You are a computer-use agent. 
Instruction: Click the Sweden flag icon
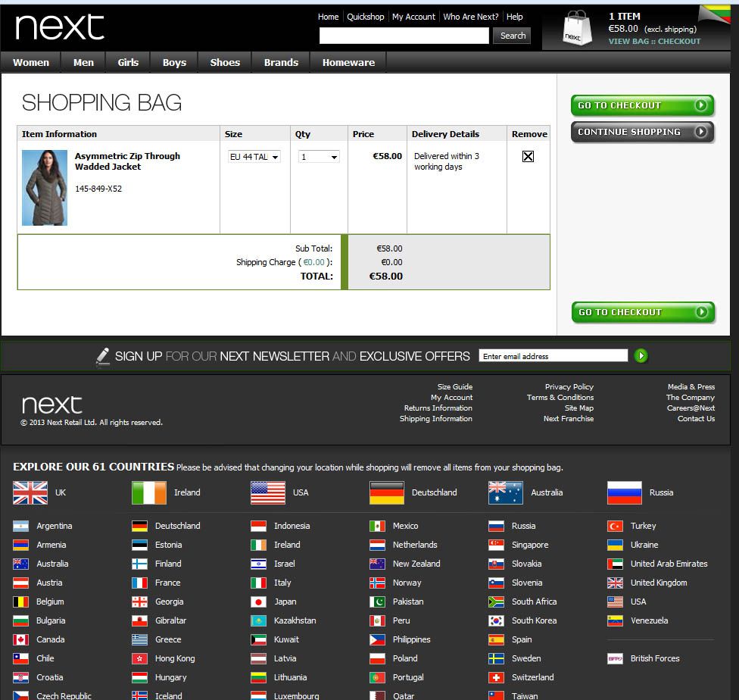496,658
